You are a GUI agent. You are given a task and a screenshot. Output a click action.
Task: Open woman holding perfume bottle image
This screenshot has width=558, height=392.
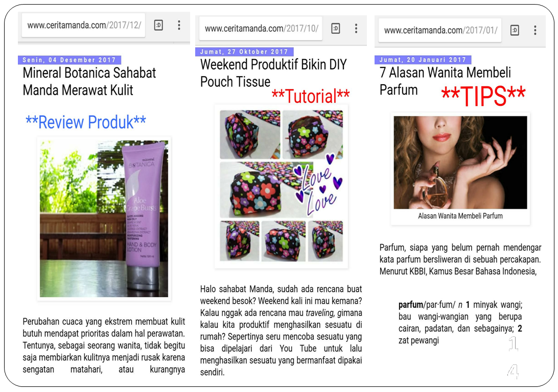[460, 162]
